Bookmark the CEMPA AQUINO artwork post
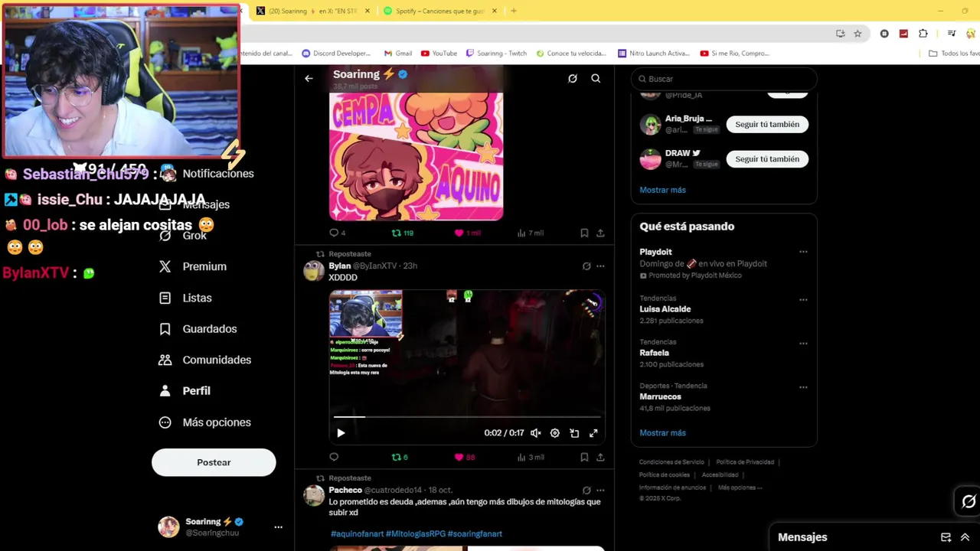The height and width of the screenshot is (551, 980). [584, 233]
